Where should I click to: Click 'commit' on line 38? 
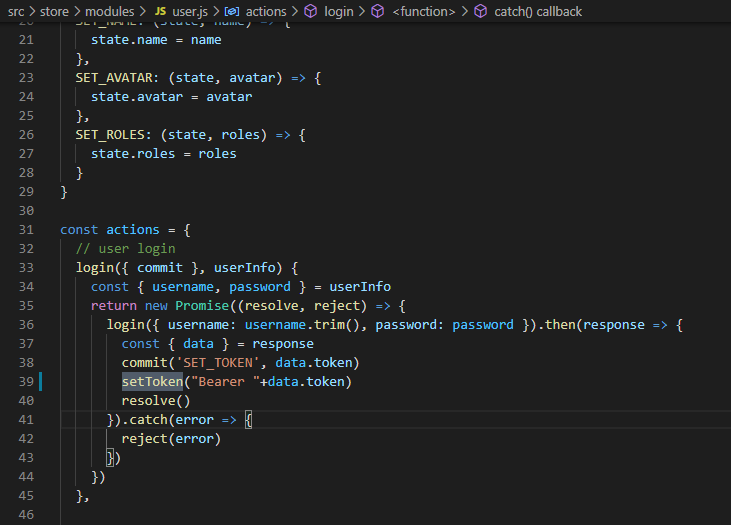point(145,363)
